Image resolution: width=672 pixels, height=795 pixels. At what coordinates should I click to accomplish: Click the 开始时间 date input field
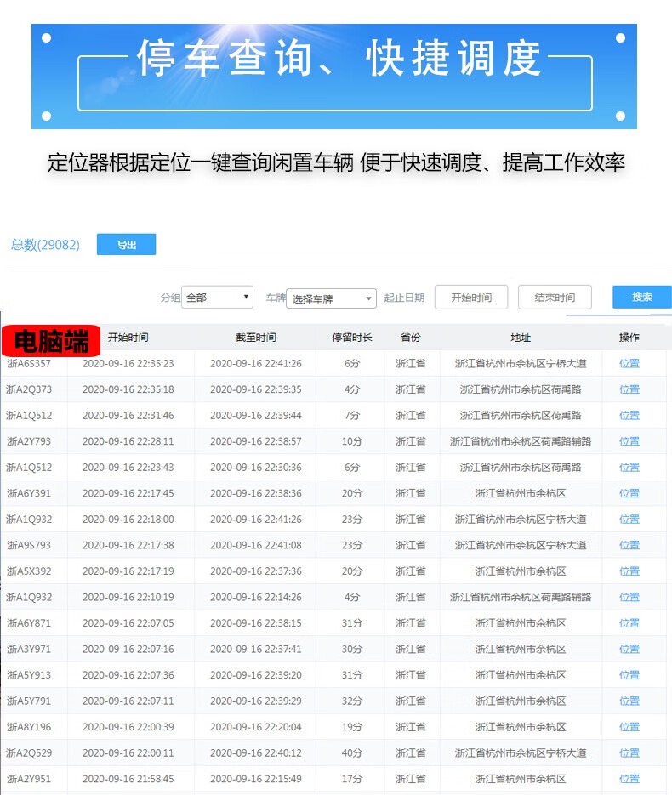click(471, 298)
